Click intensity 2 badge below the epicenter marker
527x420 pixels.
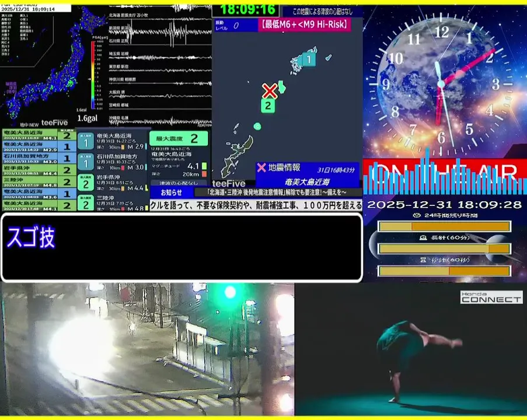(x=268, y=106)
